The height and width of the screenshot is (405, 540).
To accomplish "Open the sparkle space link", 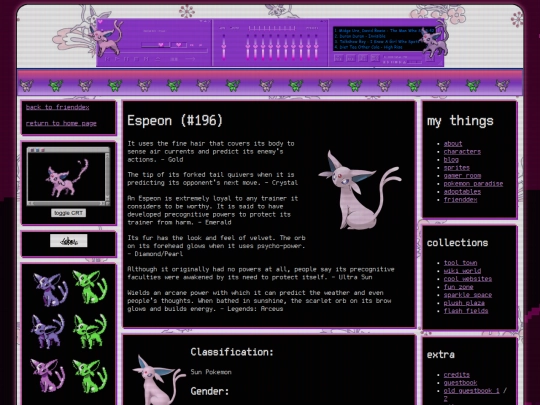I will [468, 295].
